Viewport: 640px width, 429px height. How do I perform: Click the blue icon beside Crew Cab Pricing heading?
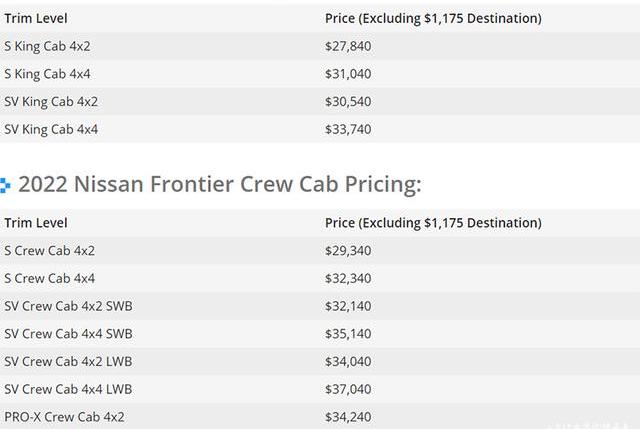click(x=5, y=185)
